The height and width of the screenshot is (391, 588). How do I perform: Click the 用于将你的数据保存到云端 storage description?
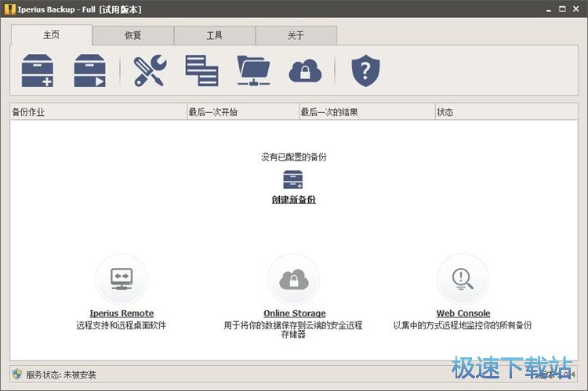tap(293, 330)
